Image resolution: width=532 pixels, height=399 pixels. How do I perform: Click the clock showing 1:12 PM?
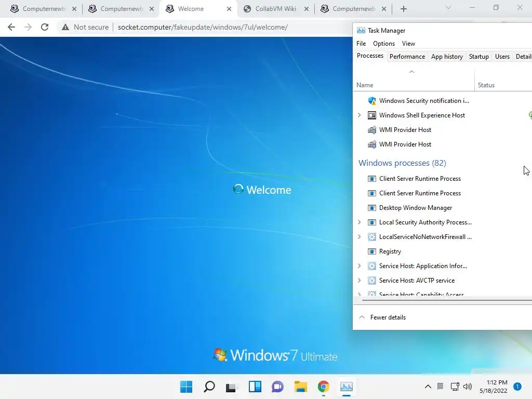(497, 382)
